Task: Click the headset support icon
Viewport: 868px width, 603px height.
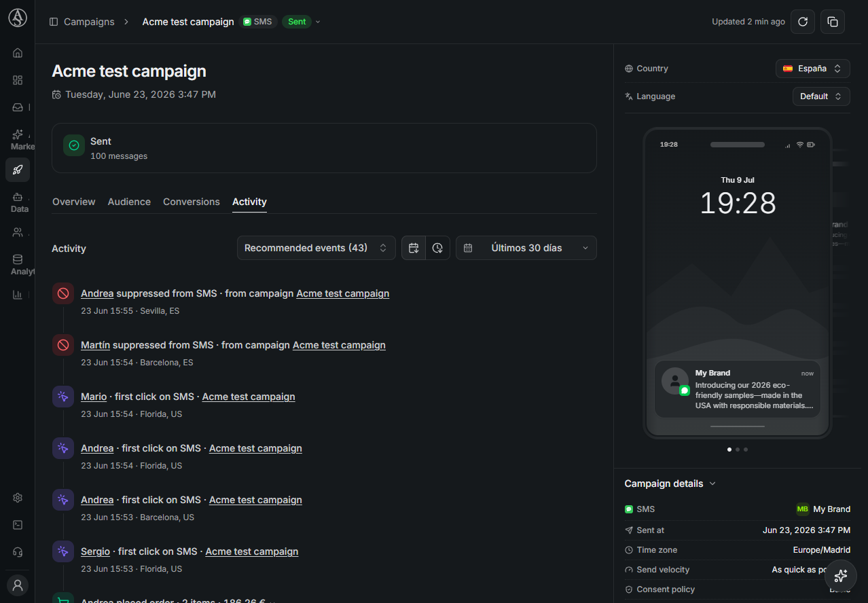Action: coord(18,552)
